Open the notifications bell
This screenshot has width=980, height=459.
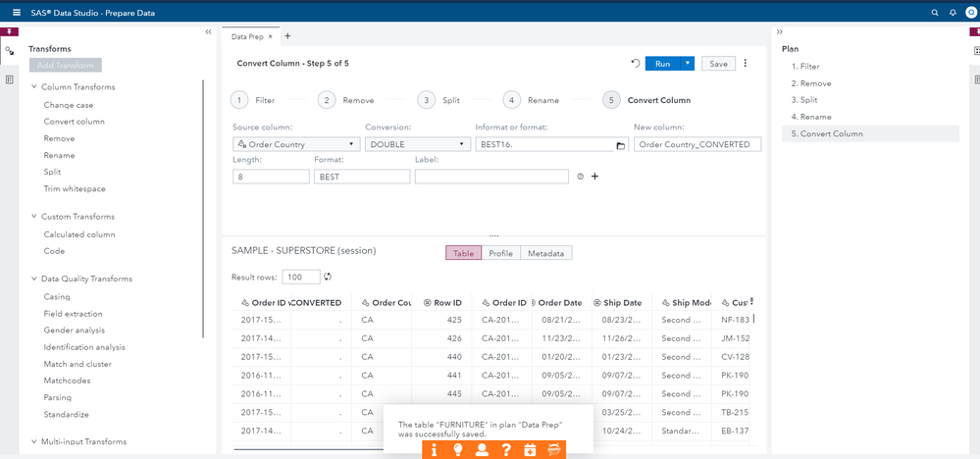click(x=953, y=13)
